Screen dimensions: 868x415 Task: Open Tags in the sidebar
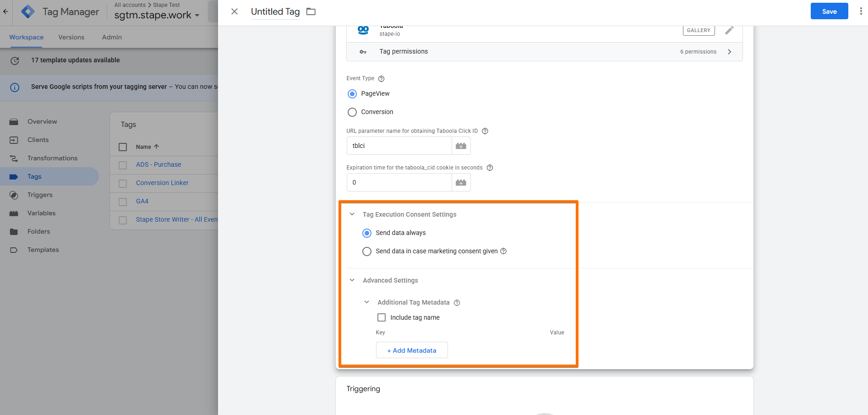click(49, 177)
